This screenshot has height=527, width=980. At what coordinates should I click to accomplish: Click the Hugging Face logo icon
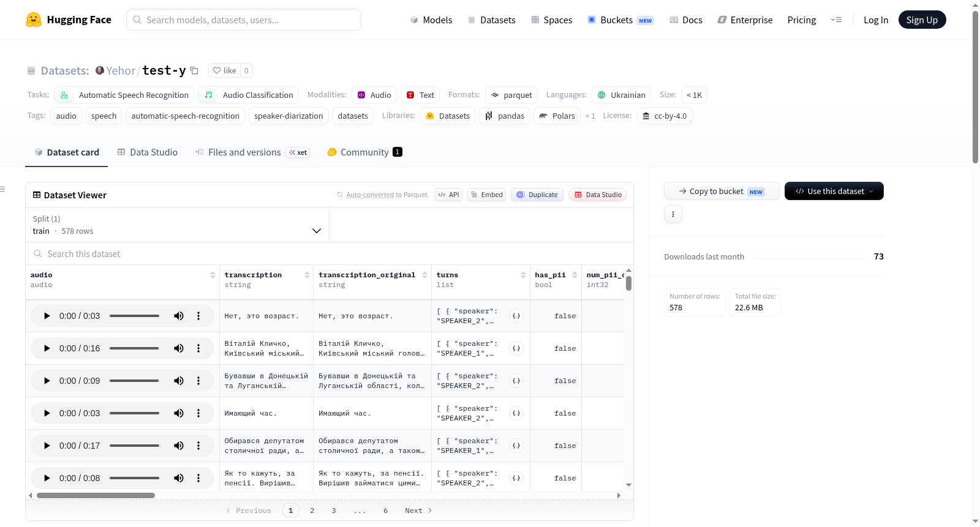coord(34,20)
